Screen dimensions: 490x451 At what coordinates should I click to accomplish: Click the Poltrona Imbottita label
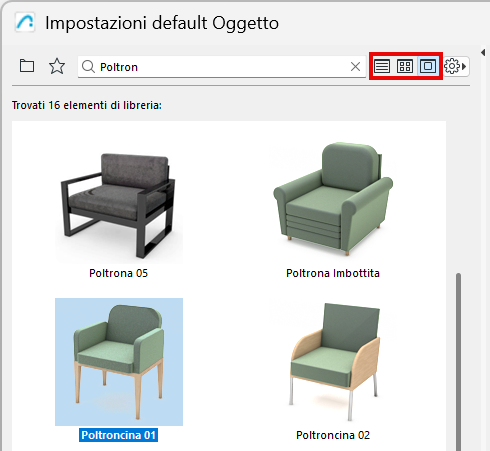(x=333, y=273)
